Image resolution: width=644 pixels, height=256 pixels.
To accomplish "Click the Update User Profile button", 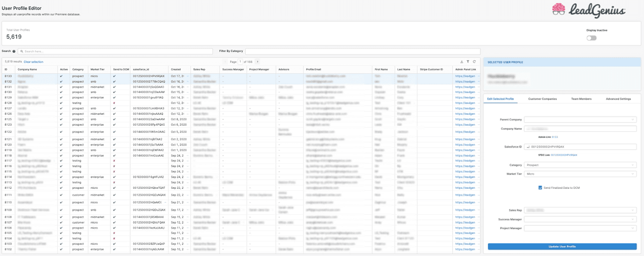I will pos(562,246).
